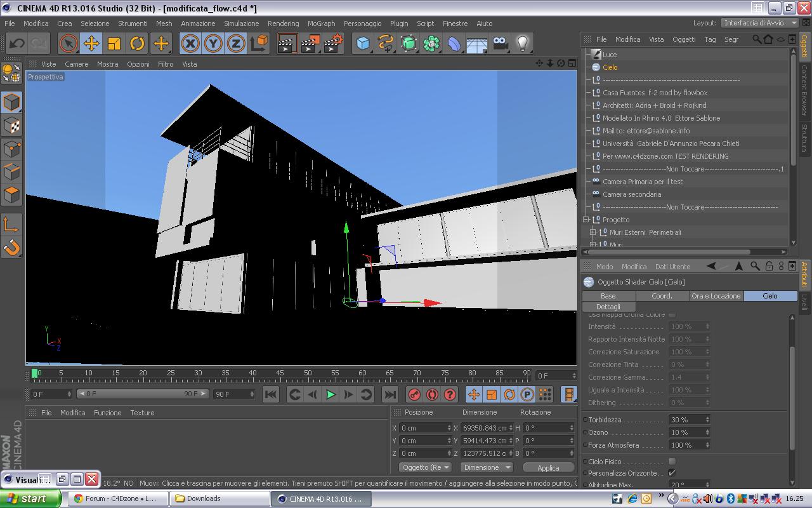Toggle the Torbidezza parameter animation dot
812x508 pixels.
click(585, 420)
